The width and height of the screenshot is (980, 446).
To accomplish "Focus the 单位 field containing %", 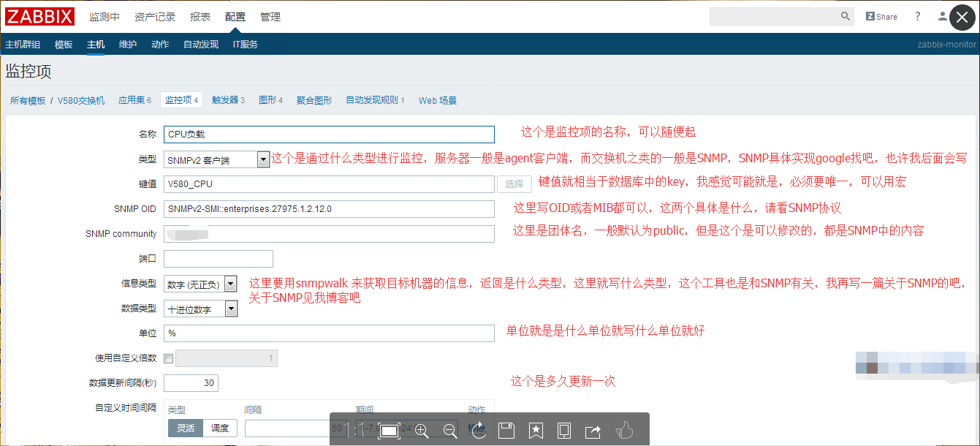I will [329, 333].
